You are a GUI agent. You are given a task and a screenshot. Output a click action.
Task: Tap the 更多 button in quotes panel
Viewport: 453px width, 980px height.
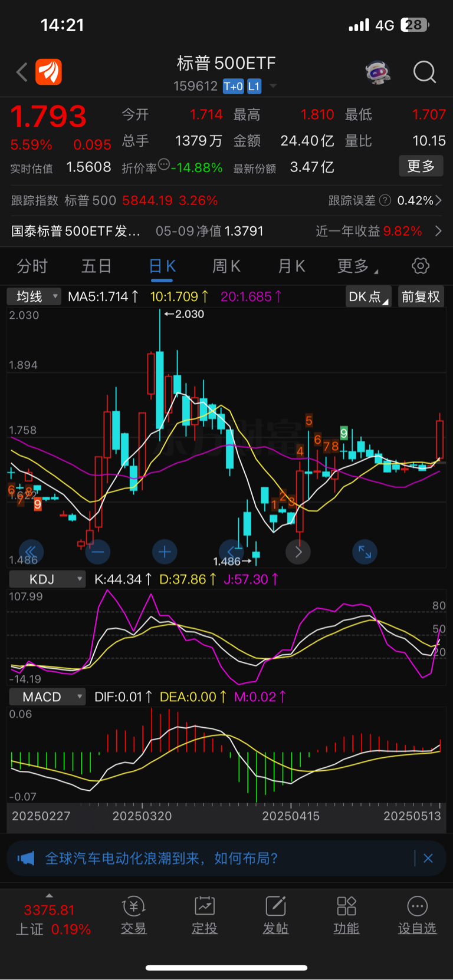coord(421,166)
